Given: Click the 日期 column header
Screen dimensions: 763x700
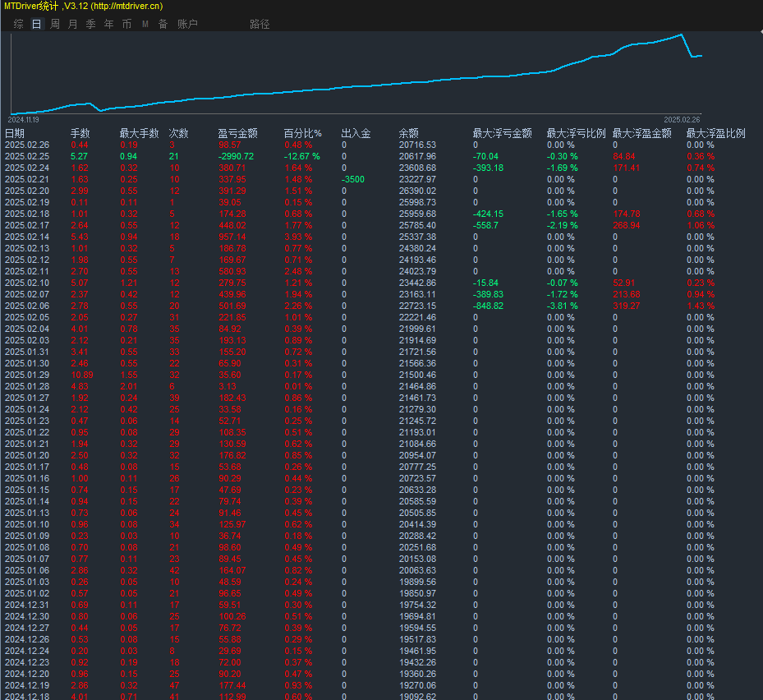Looking at the screenshot, I should point(15,133).
